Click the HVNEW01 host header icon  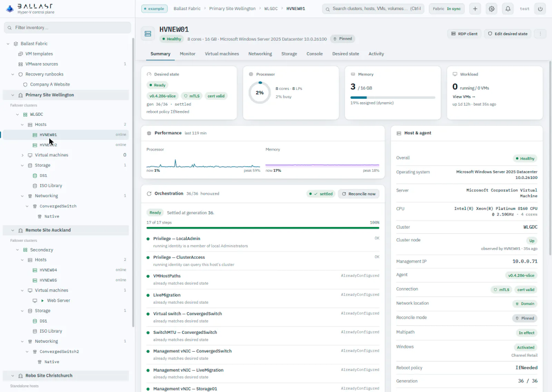(x=148, y=34)
